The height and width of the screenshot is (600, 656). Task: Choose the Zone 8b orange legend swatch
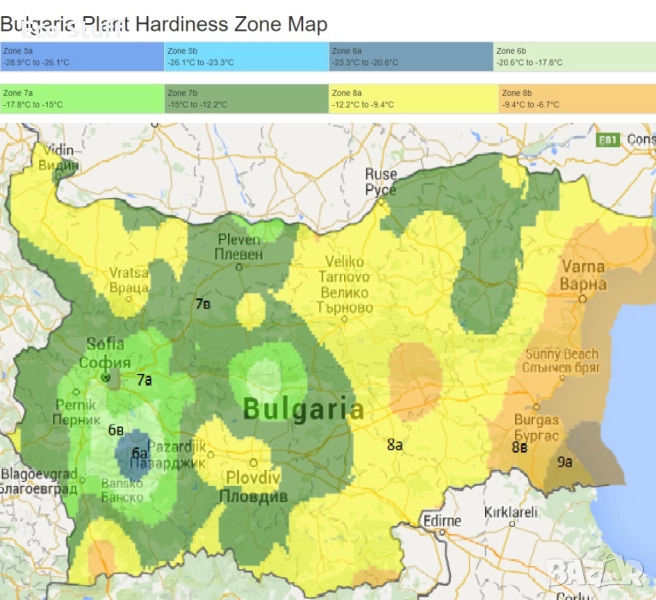(575, 98)
